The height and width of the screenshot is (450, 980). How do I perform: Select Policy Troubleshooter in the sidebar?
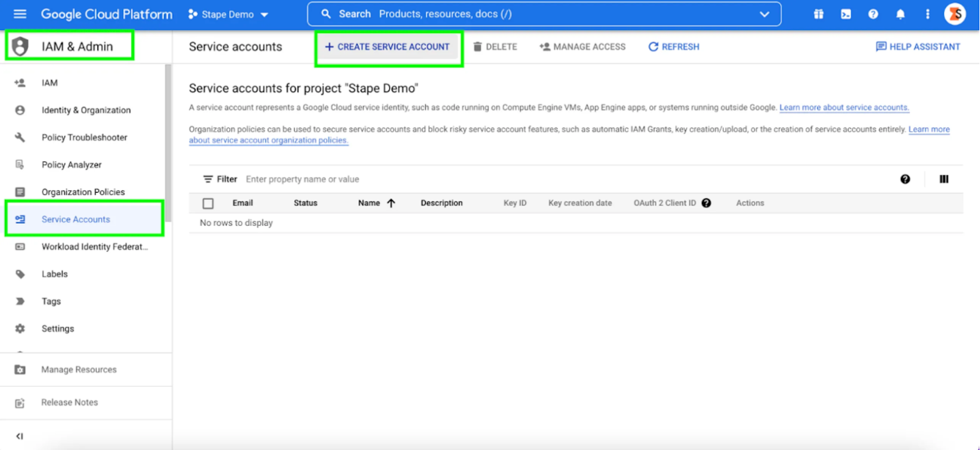(x=85, y=137)
